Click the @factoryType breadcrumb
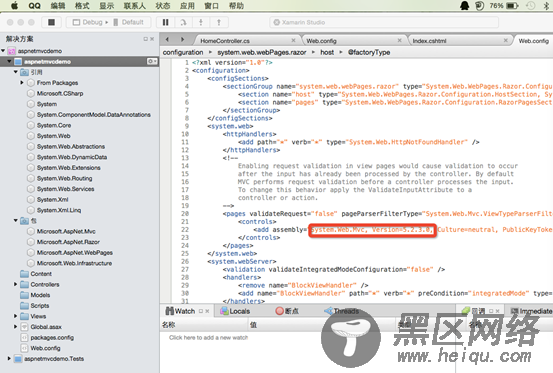The width and height of the screenshot is (553, 373). point(369,52)
